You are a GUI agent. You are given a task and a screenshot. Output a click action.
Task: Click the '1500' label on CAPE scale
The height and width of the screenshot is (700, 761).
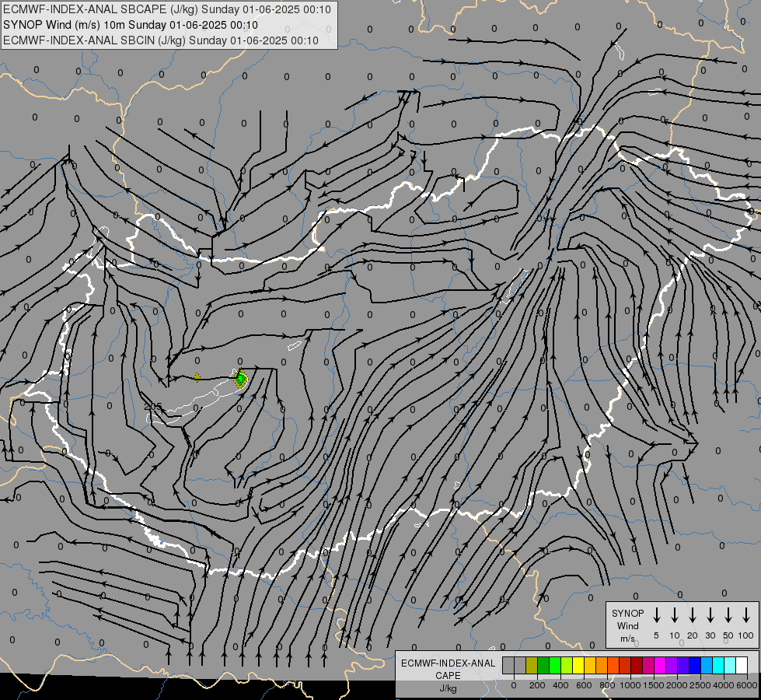coord(654,685)
